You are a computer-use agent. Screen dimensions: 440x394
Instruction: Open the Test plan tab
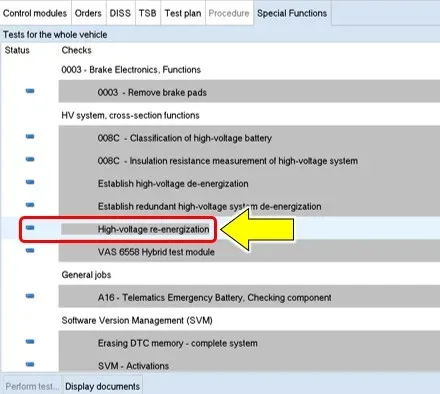click(183, 13)
